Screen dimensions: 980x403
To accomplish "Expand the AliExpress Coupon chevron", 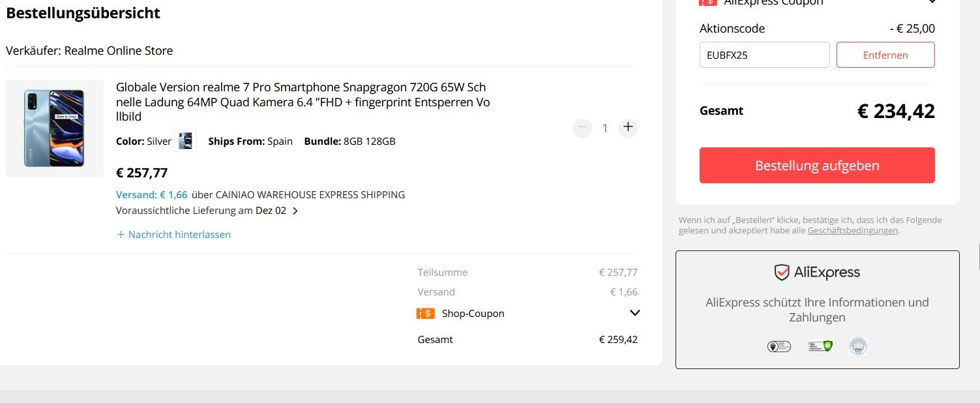I will pyautogui.click(x=931, y=2).
